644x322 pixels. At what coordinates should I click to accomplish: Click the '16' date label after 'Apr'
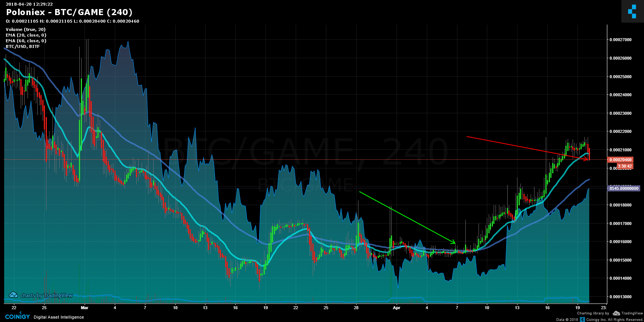pyautogui.click(x=547, y=308)
